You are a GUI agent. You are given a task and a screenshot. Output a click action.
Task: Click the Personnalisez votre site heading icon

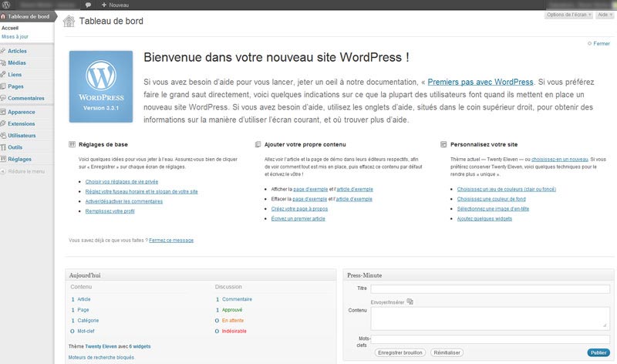(x=443, y=144)
